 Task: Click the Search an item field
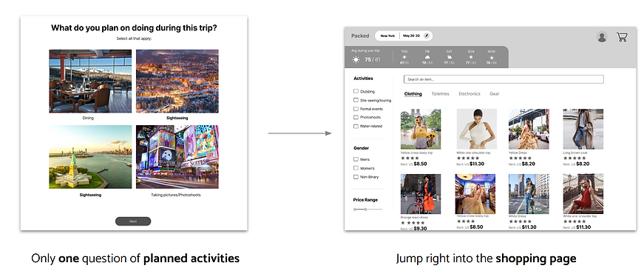(504, 79)
